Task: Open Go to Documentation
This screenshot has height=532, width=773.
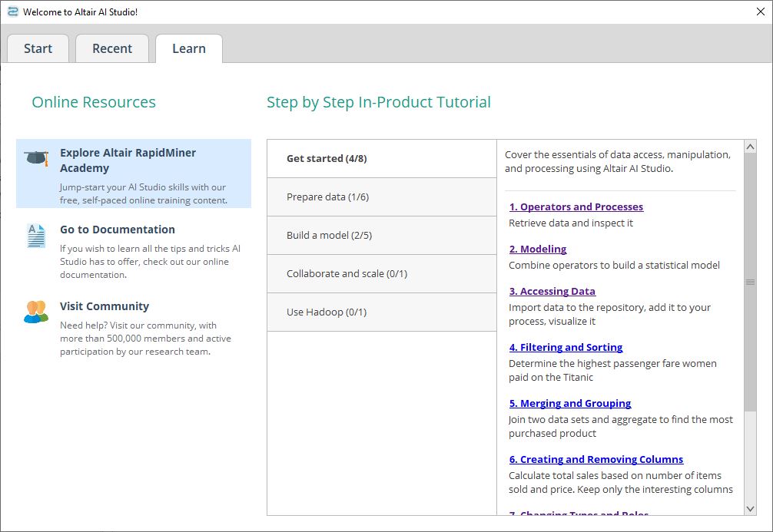Action: coord(117,230)
